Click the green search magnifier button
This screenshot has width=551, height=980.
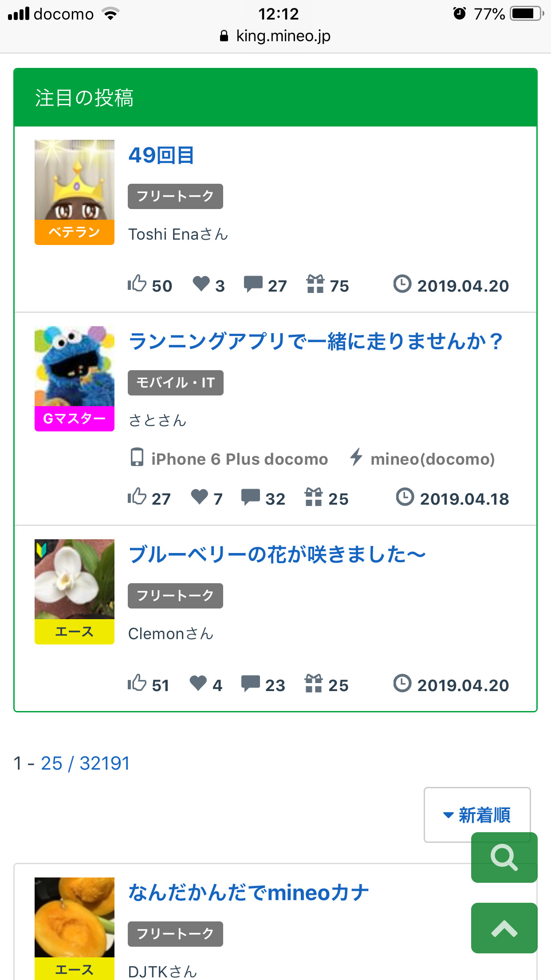(x=504, y=857)
